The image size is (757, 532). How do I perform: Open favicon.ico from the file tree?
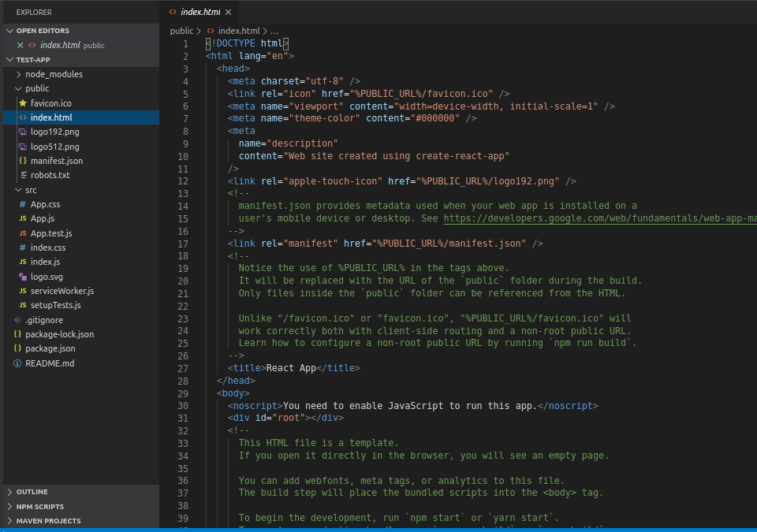click(51, 102)
